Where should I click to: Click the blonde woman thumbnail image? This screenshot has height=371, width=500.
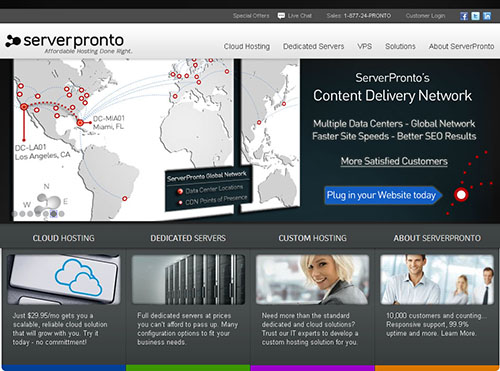(x=313, y=279)
